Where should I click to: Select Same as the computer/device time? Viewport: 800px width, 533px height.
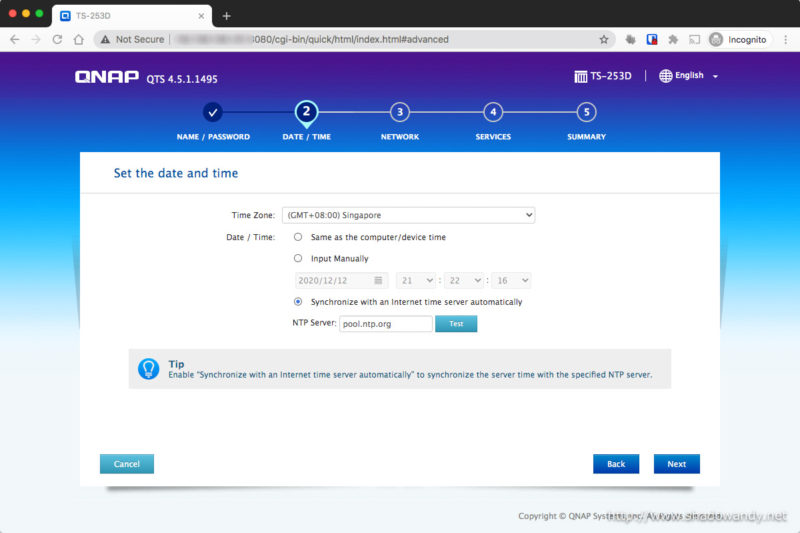[298, 237]
